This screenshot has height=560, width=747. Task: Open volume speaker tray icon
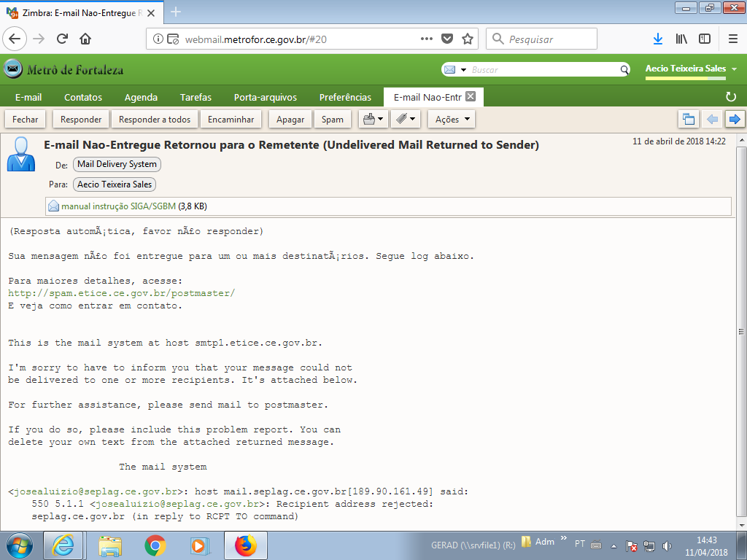tap(667, 546)
